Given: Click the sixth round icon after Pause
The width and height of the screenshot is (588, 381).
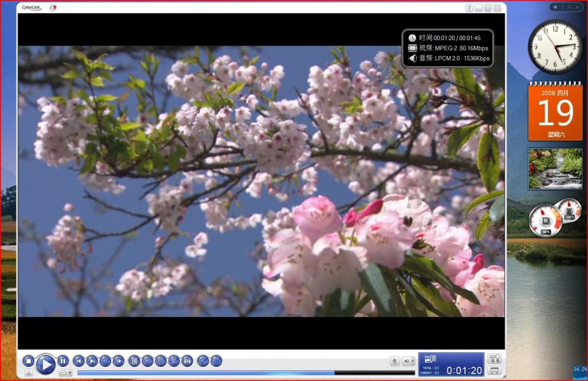Looking at the screenshot, I should tap(147, 361).
